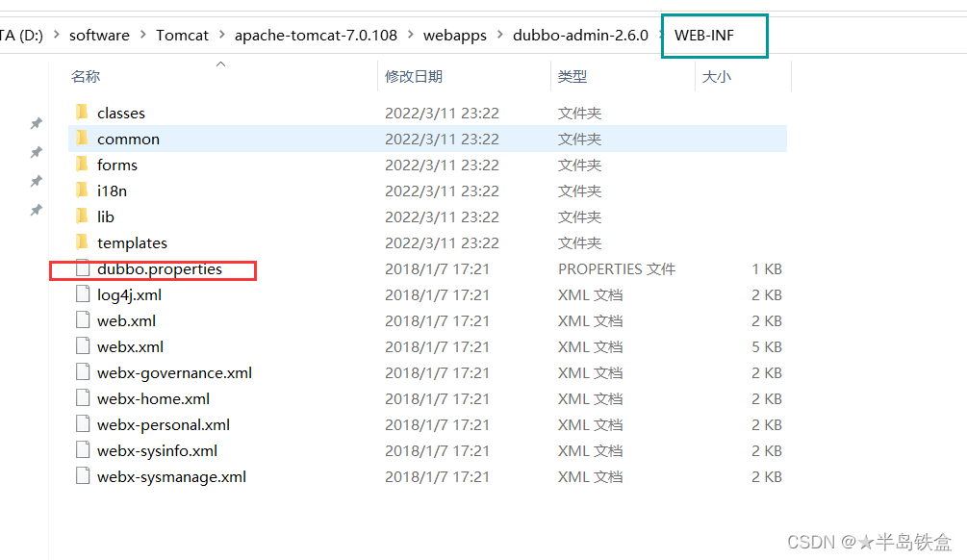Select the webx.xml file name
This screenshot has width=967, height=560.
point(130,346)
